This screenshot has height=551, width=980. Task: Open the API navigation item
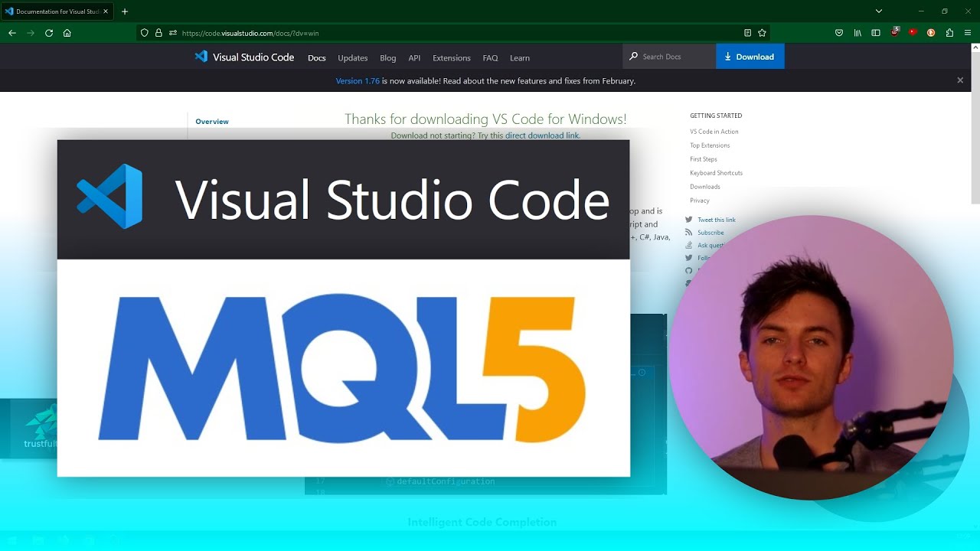[414, 58]
